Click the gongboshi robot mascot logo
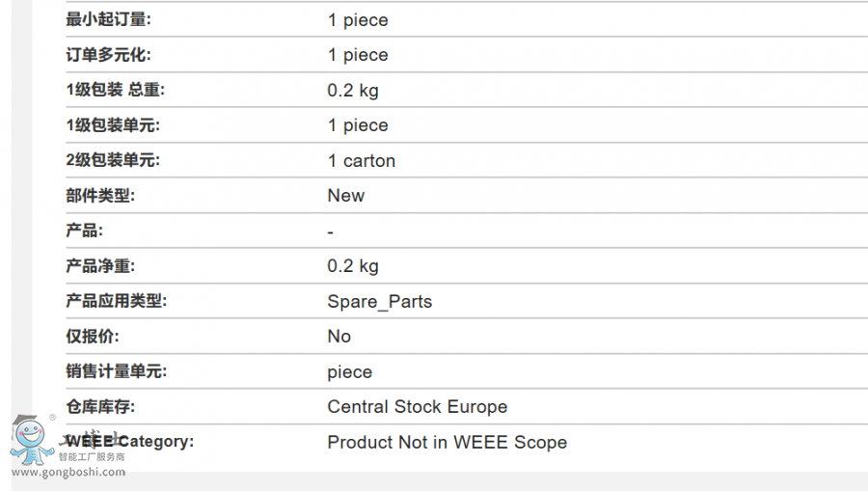This screenshot has width=868, height=491. pyautogui.click(x=32, y=440)
